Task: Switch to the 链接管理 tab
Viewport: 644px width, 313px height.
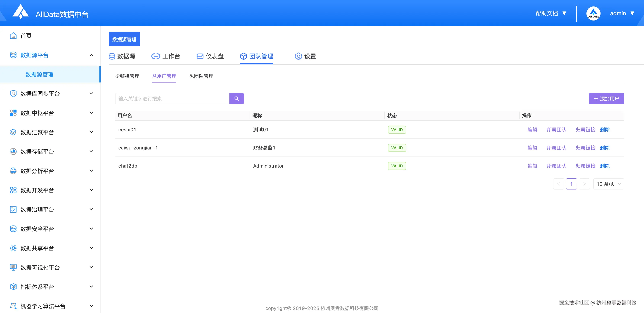Action: (128, 76)
